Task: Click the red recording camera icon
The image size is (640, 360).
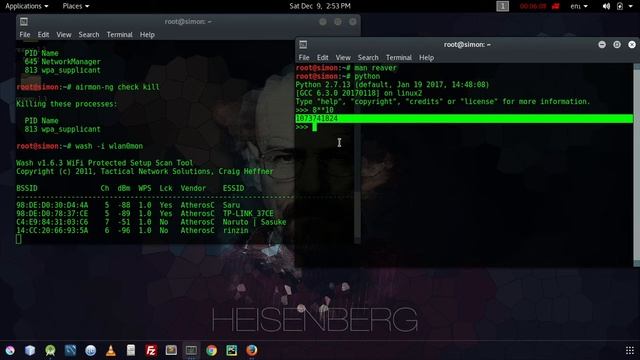Action: tap(556, 6)
